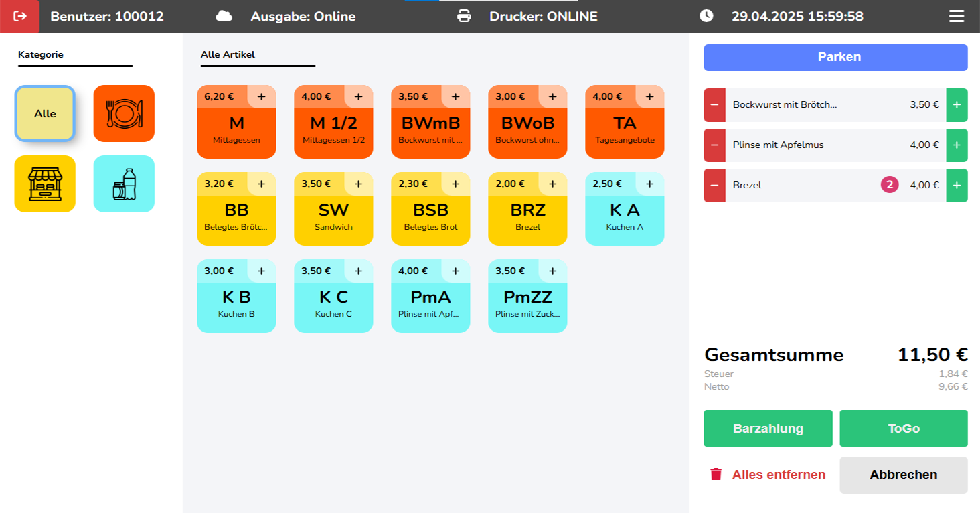Select the Alle category tile
Image resolution: width=980 pixels, height=513 pixels.
[x=45, y=114]
